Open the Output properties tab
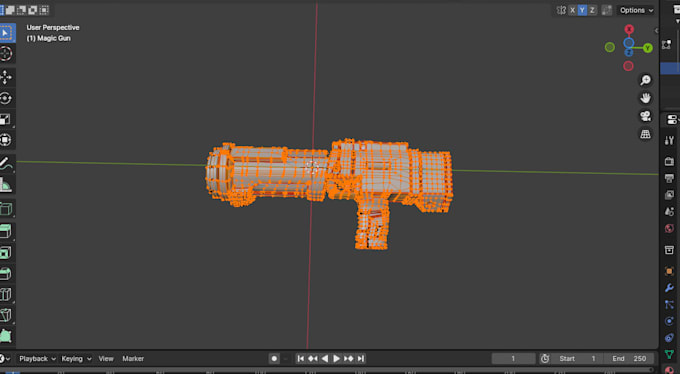The height and width of the screenshot is (374, 680). [669, 178]
